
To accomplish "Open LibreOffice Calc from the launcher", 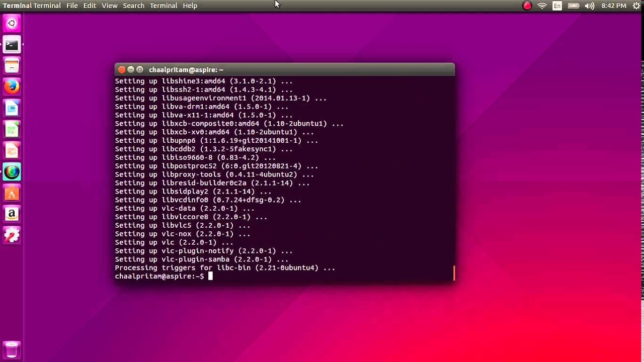I will click(12, 129).
